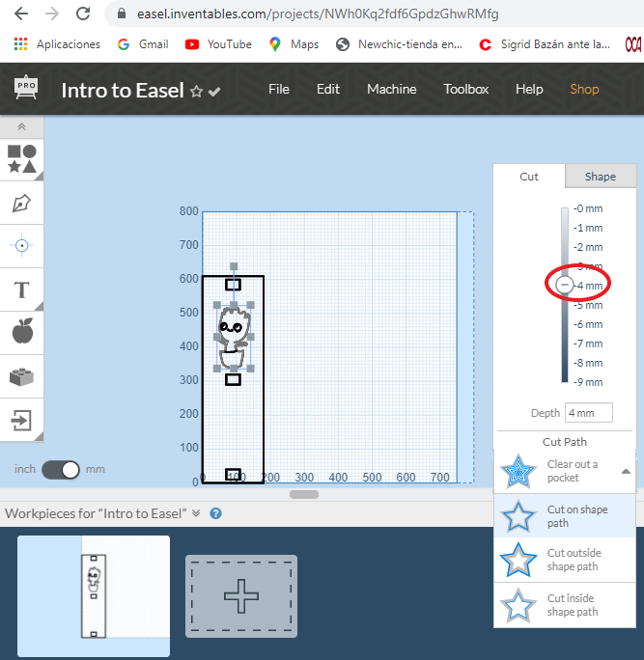Image resolution: width=644 pixels, height=660 pixels.
Task: Open the Machine menu
Action: tap(392, 89)
